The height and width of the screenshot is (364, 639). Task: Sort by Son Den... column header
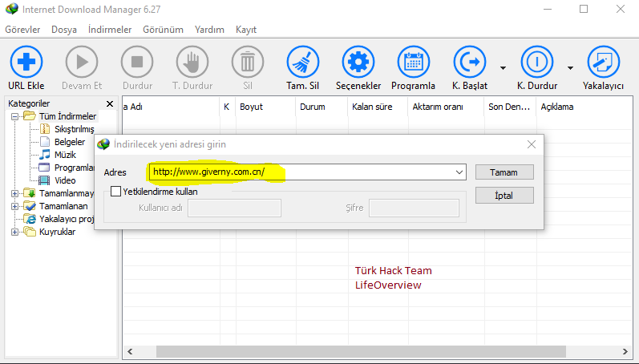click(x=510, y=107)
